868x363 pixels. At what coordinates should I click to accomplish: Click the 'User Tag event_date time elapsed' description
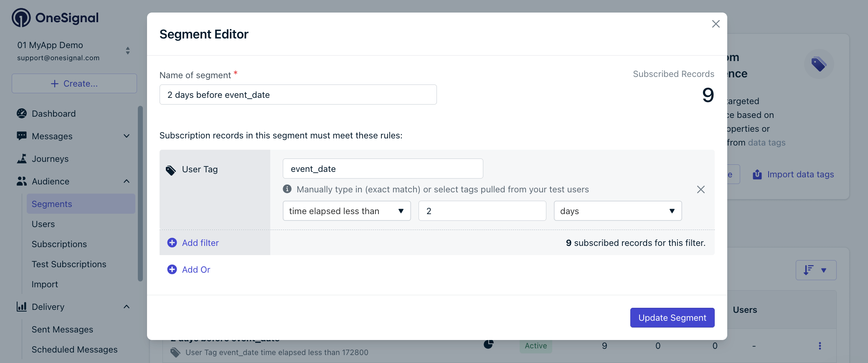[277, 352]
